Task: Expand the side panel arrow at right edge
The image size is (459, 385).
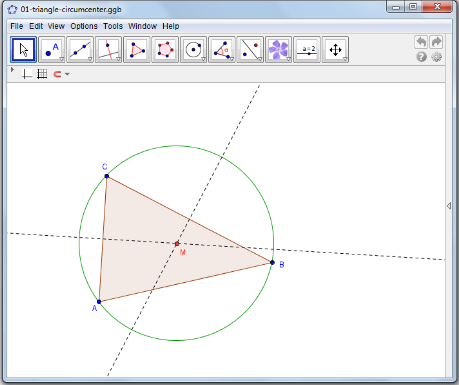Action: (449, 206)
